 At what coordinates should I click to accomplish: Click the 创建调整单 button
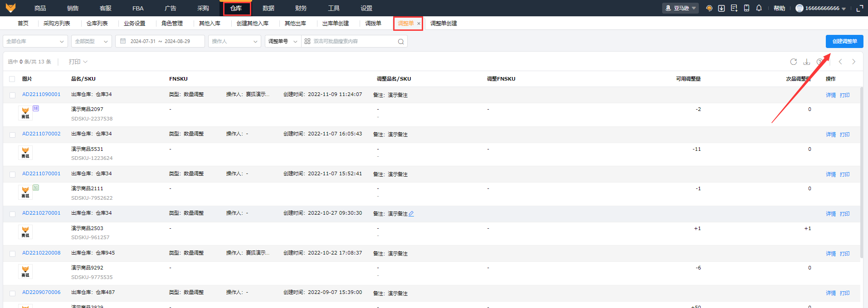pos(844,41)
